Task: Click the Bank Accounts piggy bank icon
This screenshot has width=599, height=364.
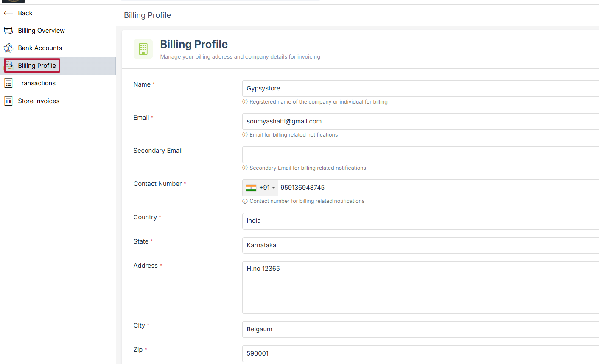Action: click(x=8, y=48)
